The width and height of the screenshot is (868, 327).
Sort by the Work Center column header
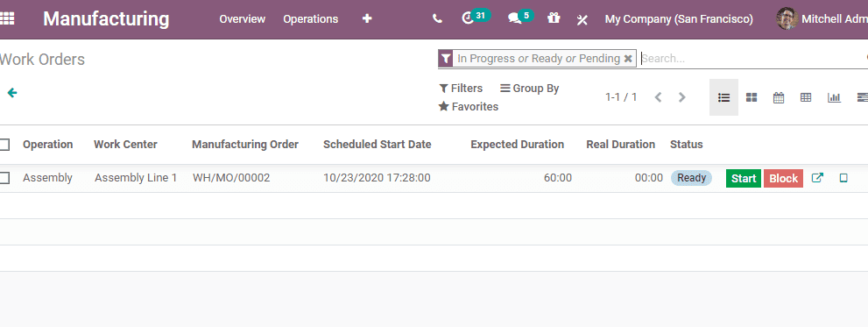pos(125,145)
